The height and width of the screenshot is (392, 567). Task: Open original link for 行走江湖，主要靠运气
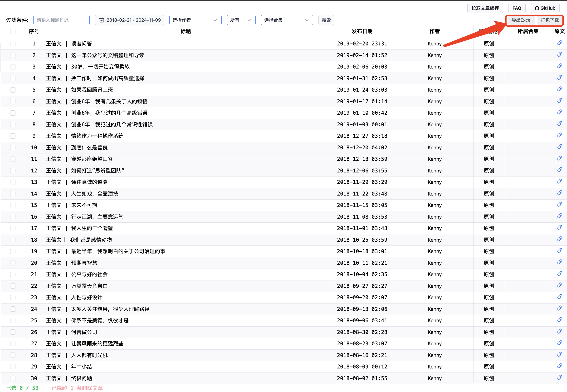tap(559, 216)
